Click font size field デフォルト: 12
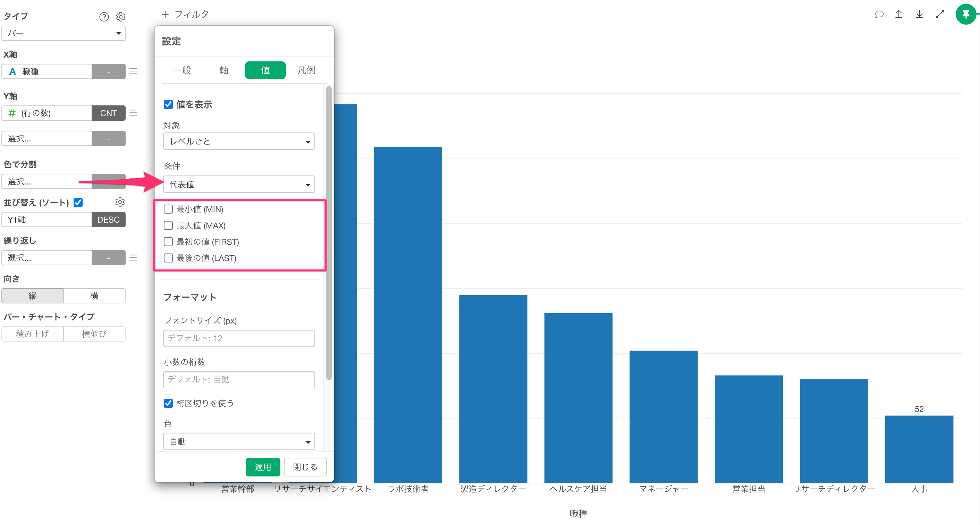 pos(239,338)
